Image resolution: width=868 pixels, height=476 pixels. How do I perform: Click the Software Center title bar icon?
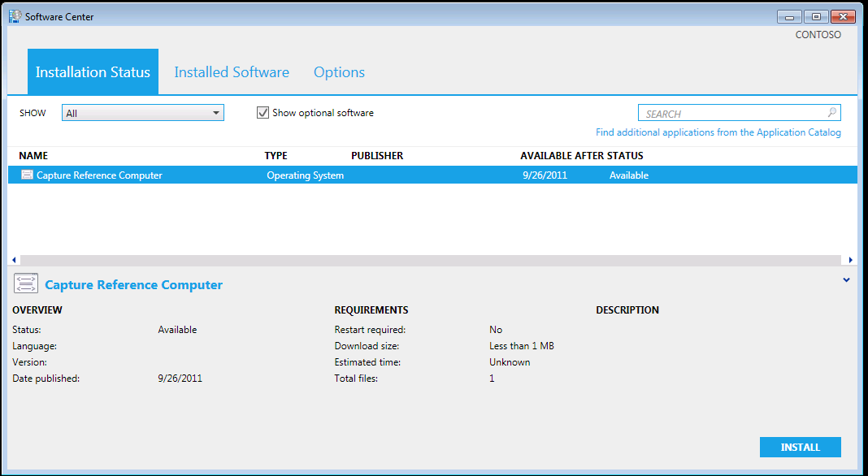coord(15,16)
